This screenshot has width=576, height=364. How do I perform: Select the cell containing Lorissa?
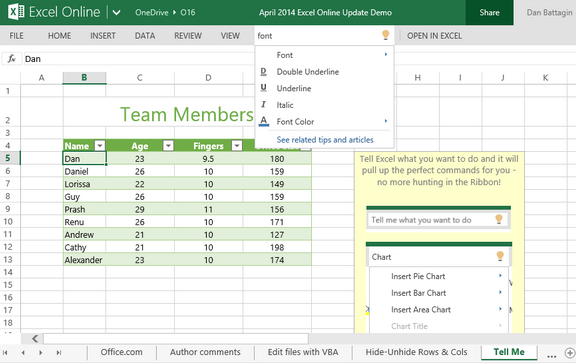point(84,184)
